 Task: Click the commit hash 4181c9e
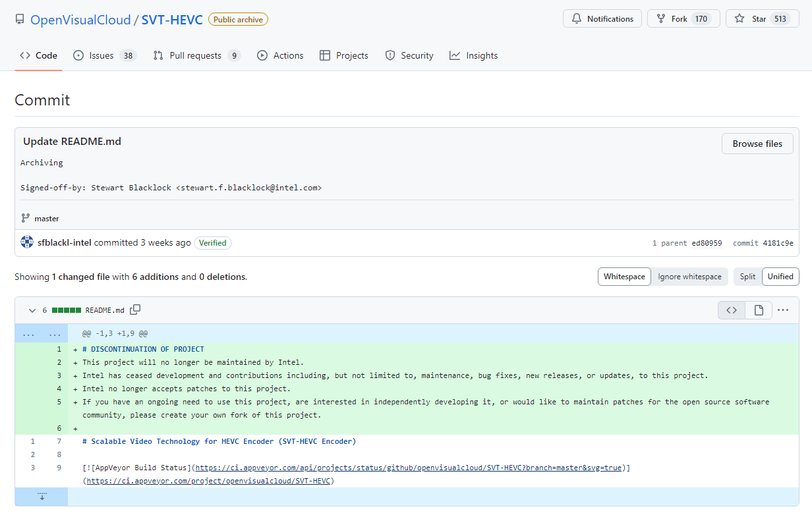(x=778, y=243)
